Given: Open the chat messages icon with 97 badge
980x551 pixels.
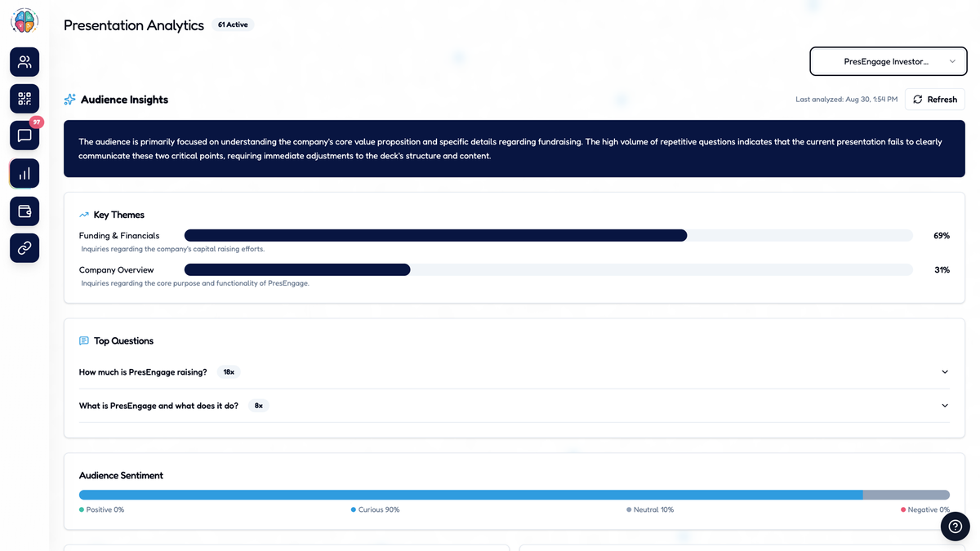Looking at the screenshot, I should tap(24, 136).
